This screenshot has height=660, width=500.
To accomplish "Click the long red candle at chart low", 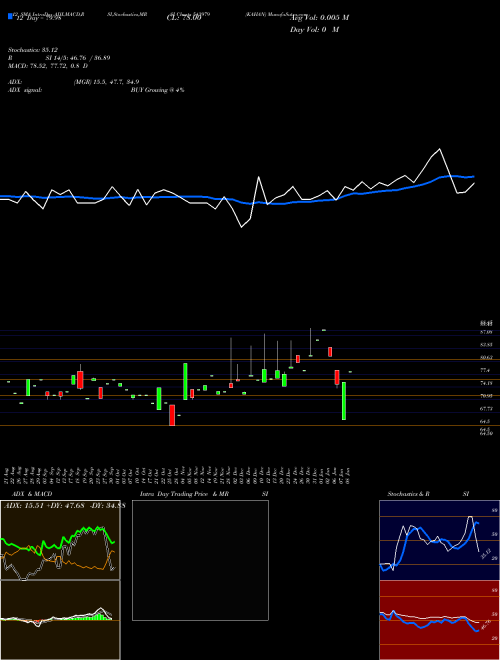I will point(172,415).
